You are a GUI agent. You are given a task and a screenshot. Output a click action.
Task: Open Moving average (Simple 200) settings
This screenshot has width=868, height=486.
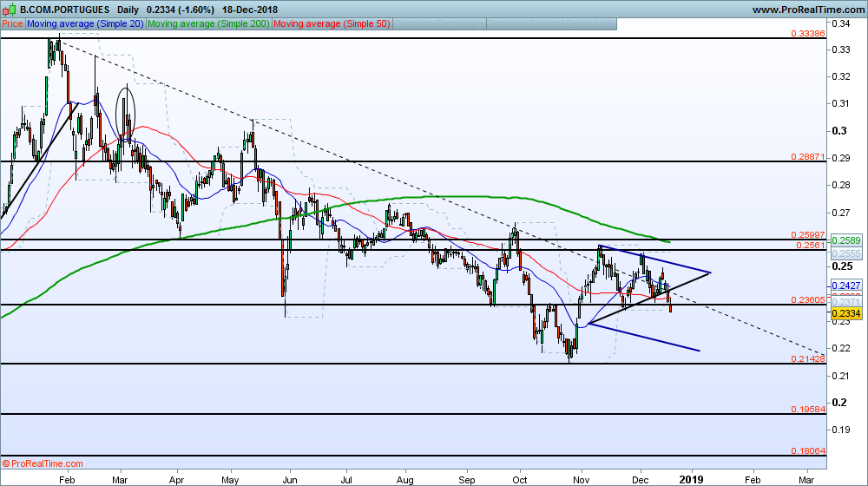pos(208,23)
